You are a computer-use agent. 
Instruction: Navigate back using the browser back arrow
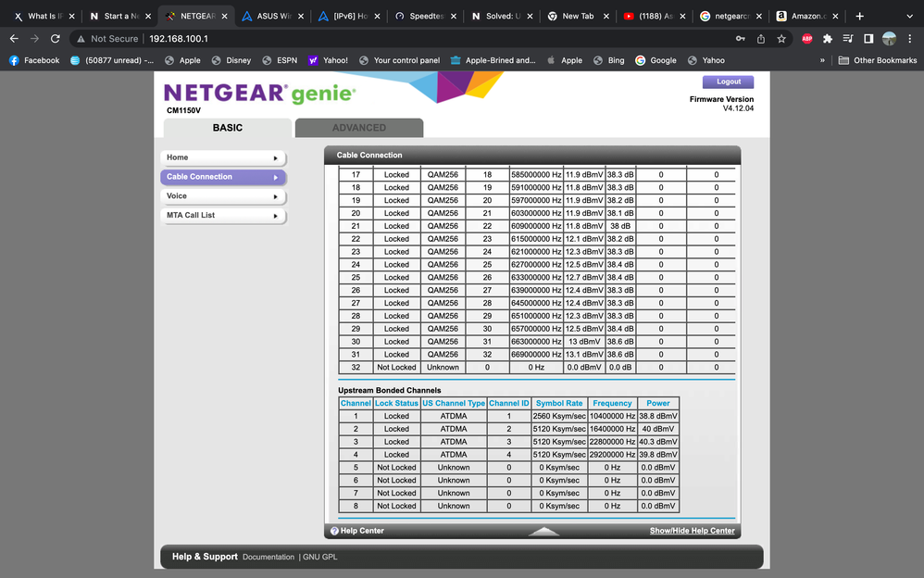pos(15,39)
